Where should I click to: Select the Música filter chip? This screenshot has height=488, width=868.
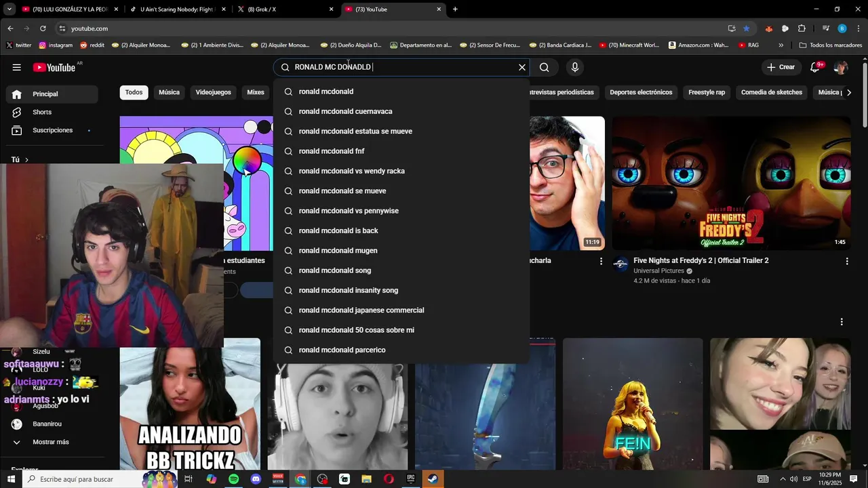pos(170,92)
